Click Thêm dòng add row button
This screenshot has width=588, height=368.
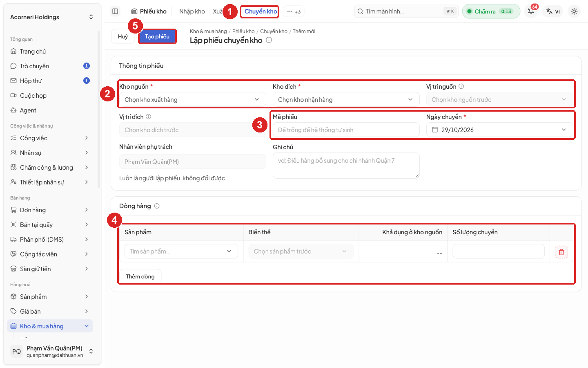click(x=140, y=276)
